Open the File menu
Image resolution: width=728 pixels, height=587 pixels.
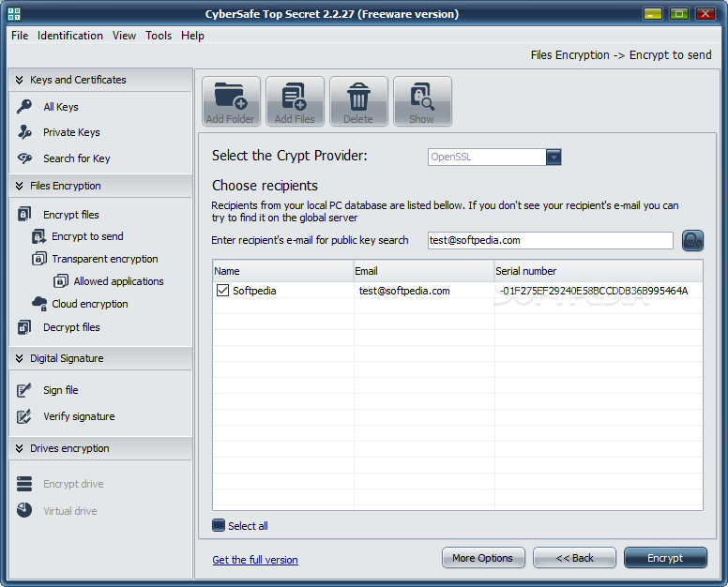tap(20, 36)
